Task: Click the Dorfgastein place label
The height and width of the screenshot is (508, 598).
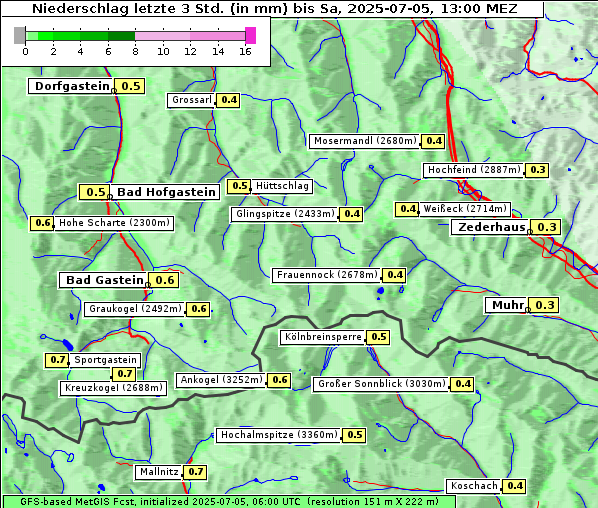Action: coord(71,86)
